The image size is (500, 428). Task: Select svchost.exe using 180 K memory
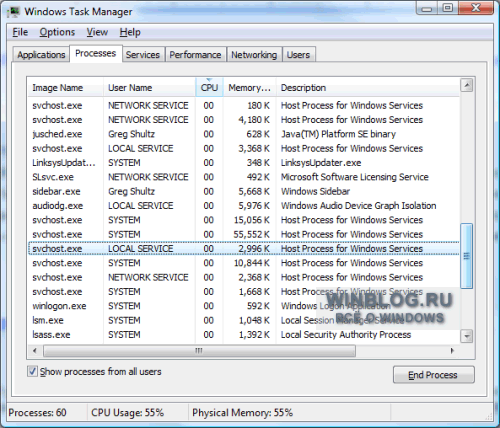243,105
